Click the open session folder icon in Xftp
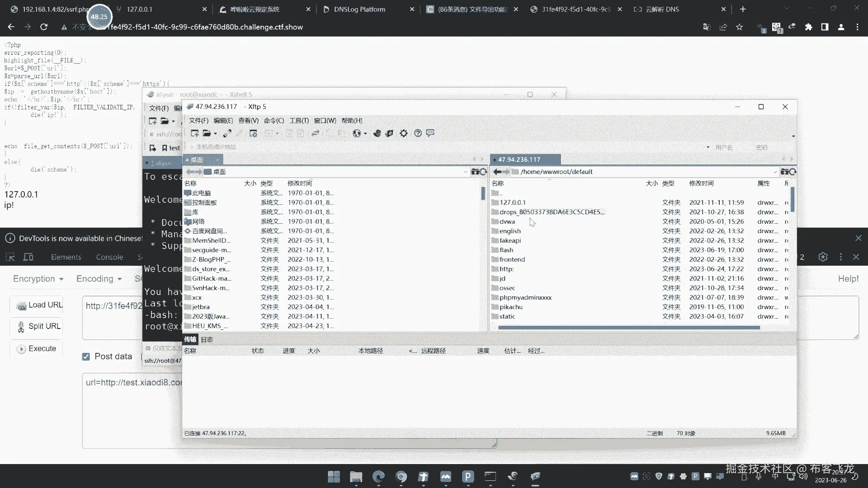 pyautogui.click(x=207, y=133)
